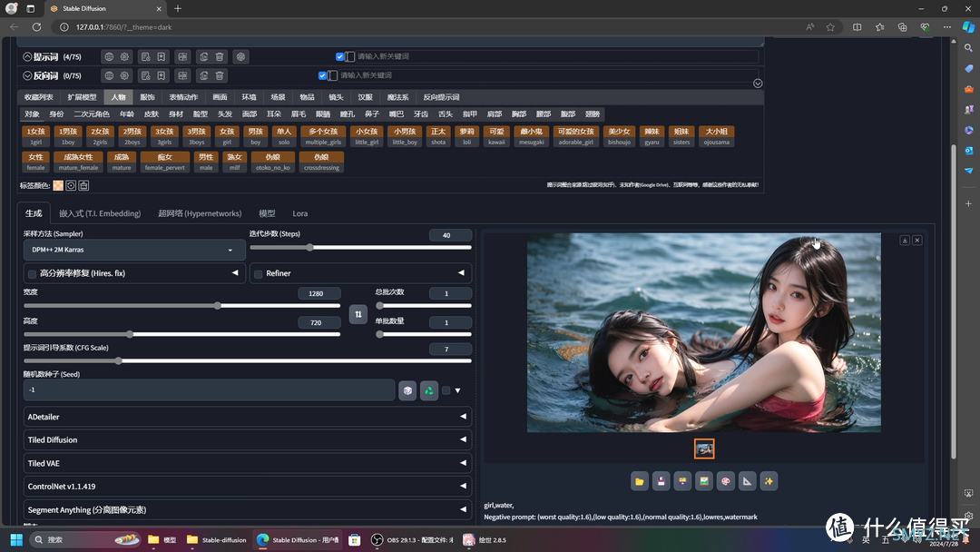Click the bookmark favorites icon in 提示词 row
980x552 pixels.
tap(162, 57)
